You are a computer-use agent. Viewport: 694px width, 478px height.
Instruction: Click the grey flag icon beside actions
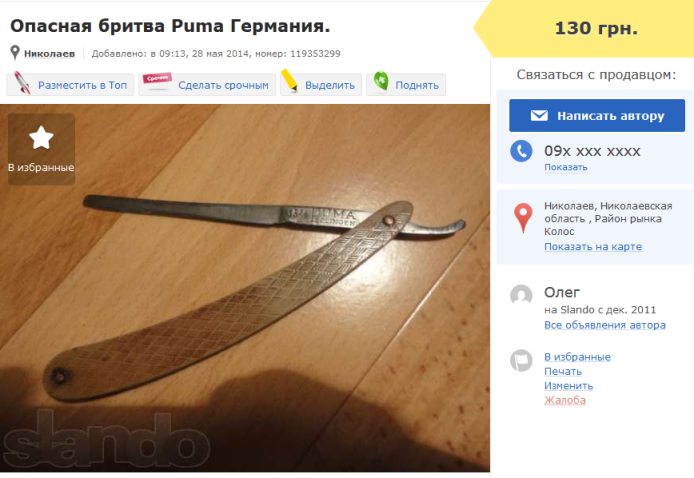(521, 360)
